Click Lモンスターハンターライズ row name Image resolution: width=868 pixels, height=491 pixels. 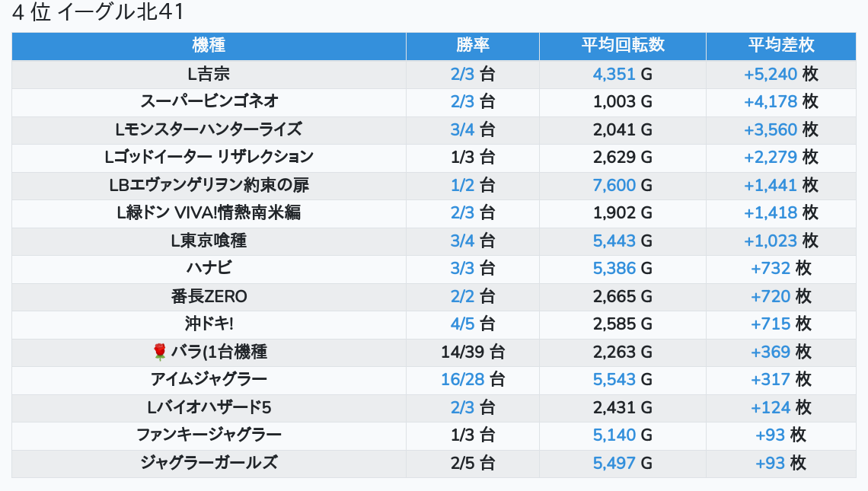209,129
